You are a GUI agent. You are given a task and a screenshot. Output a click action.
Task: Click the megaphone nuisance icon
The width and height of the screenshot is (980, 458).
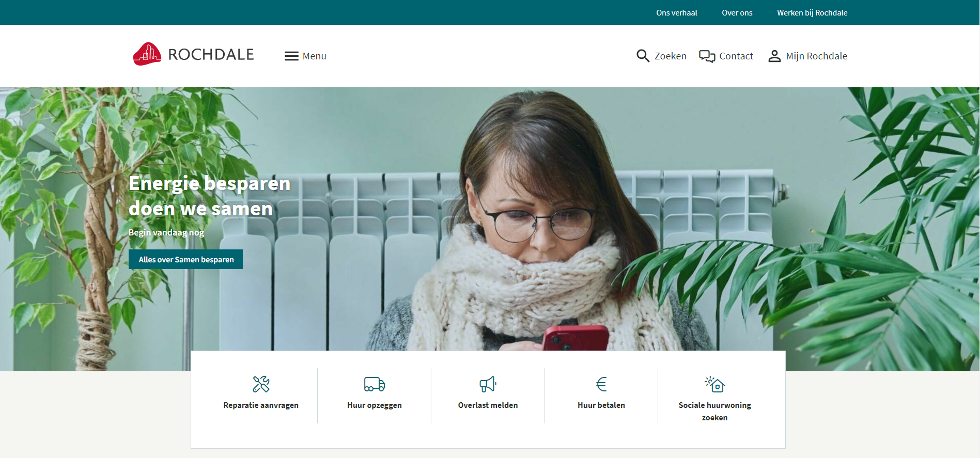(488, 384)
